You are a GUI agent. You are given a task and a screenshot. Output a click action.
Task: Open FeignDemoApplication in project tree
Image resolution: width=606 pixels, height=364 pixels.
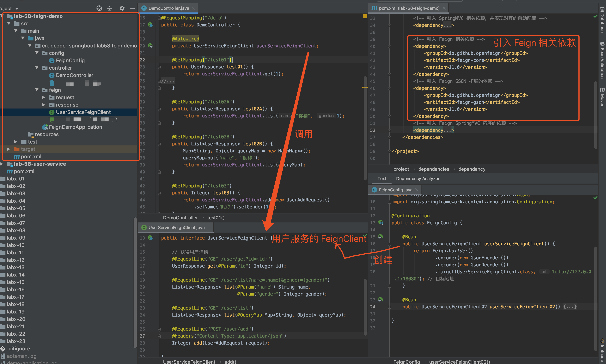[75, 127]
